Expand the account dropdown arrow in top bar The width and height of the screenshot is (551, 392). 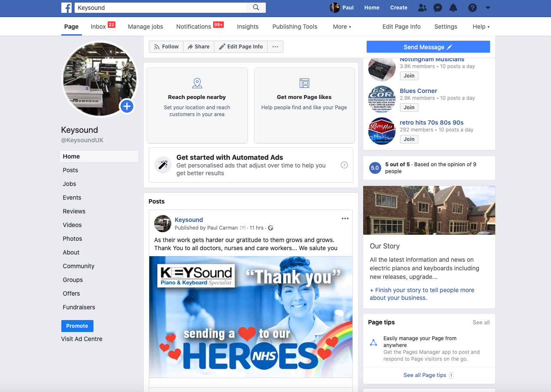[x=488, y=8]
